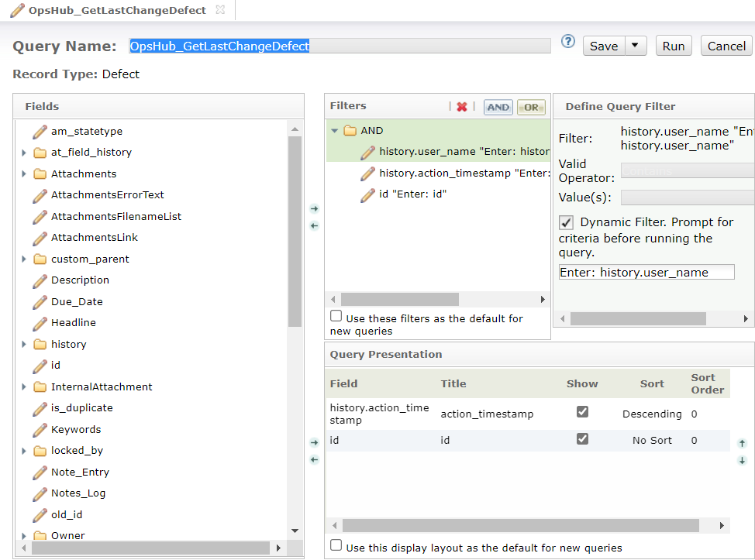Select the OpsHub_GetLastChangeDefect tab
755x560 pixels.
pos(116,10)
